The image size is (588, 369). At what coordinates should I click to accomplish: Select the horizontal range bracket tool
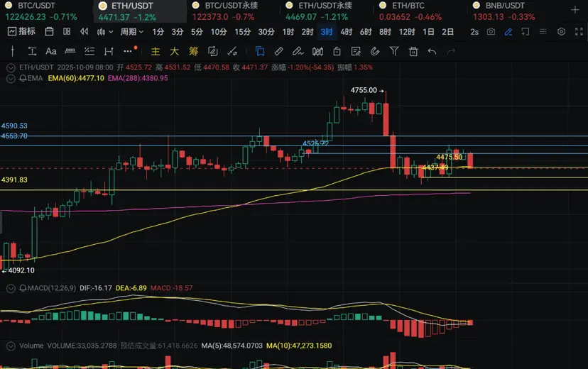(x=109, y=51)
